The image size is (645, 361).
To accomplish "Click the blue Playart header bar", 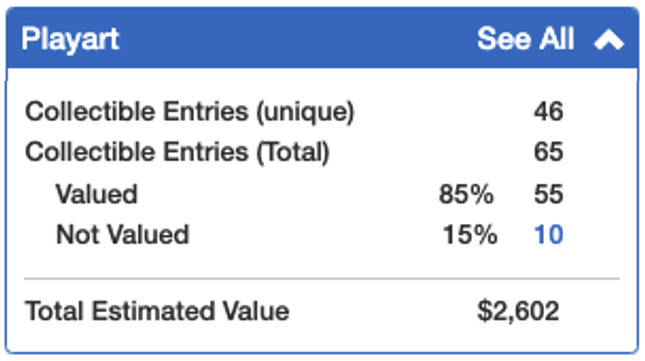I will [x=322, y=38].
